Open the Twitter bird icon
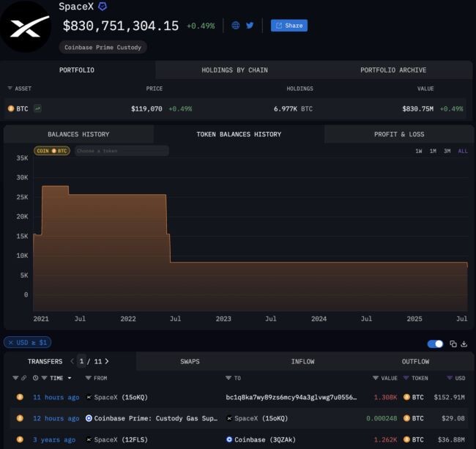This screenshot has height=449, width=476. [250, 26]
